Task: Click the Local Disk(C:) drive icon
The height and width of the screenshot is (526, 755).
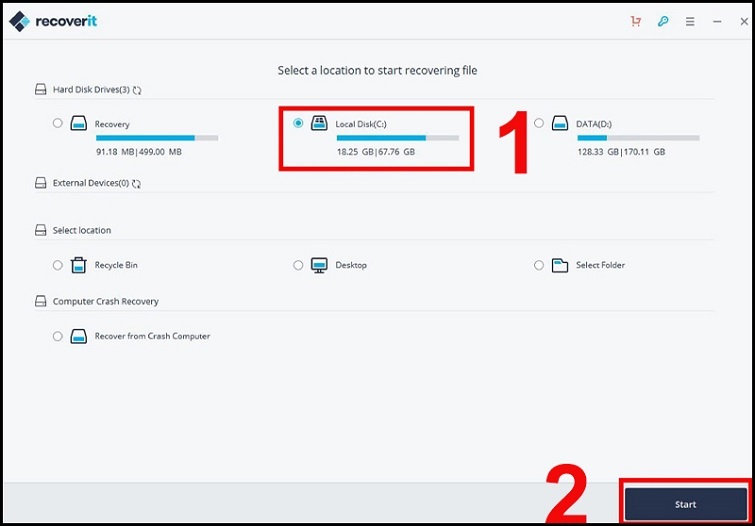Action: pyautogui.click(x=319, y=123)
